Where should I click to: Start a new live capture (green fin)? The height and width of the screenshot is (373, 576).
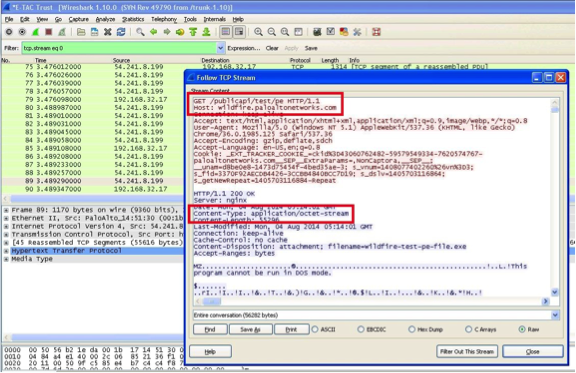point(35,32)
